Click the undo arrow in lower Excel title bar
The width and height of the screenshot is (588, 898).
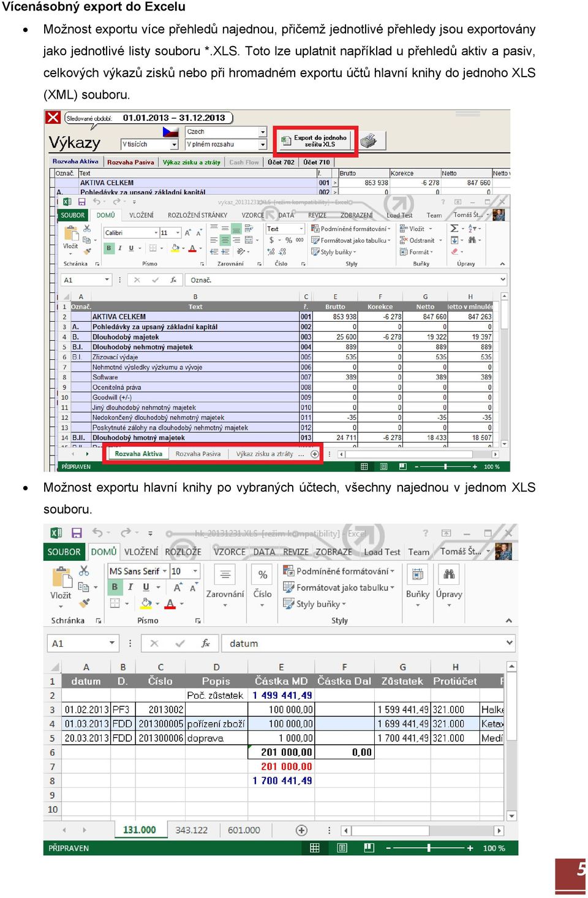tap(97, 533)
